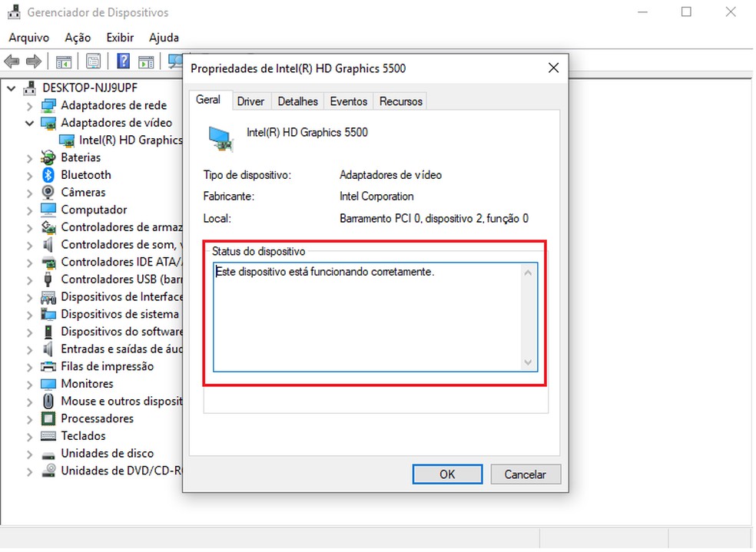Collapse Adaptadores de vídeo
This screenshot has width=756, height=552.
[29, 124]
